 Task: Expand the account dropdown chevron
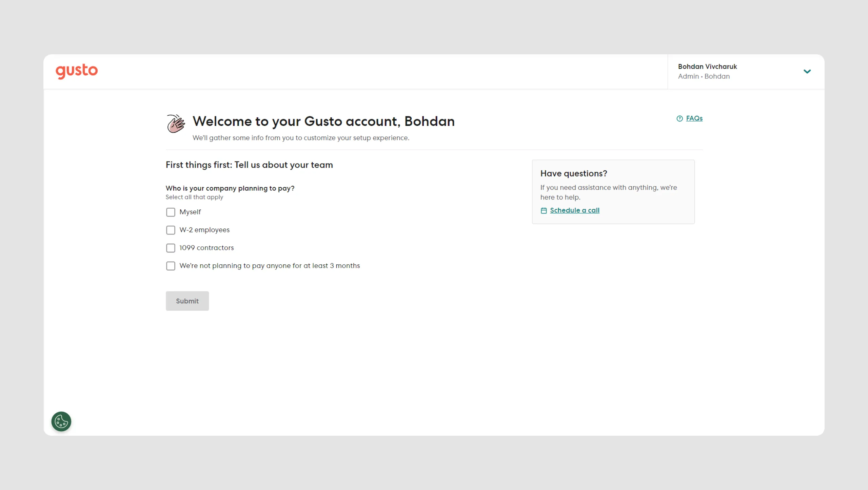(x=808, y=71)
